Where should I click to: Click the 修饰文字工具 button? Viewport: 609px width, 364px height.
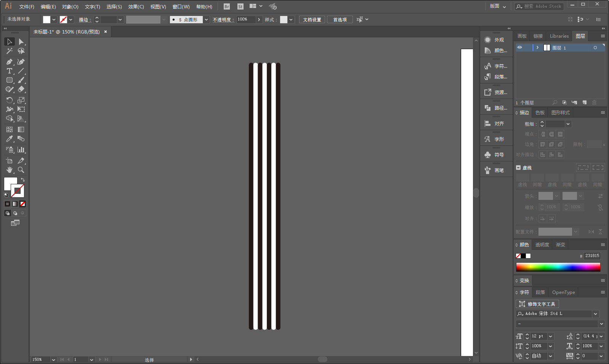(537, 304)
